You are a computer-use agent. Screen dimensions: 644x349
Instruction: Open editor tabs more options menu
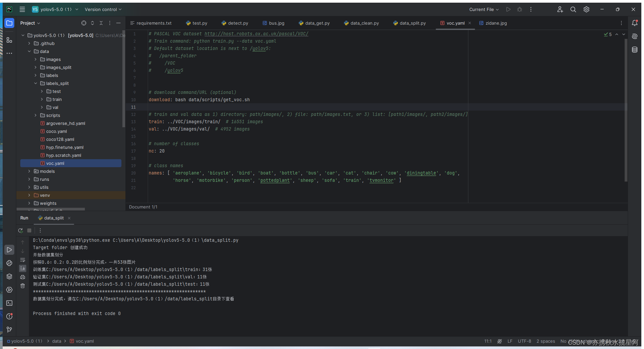pyautogui.click(x=621, y=23)
